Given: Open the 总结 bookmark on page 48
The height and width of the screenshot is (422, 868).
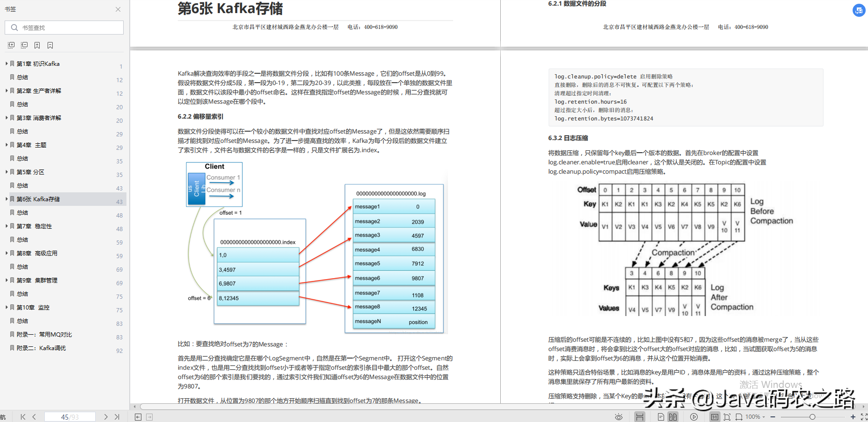Looking at the screenshot, I should [x=22, y=212].
